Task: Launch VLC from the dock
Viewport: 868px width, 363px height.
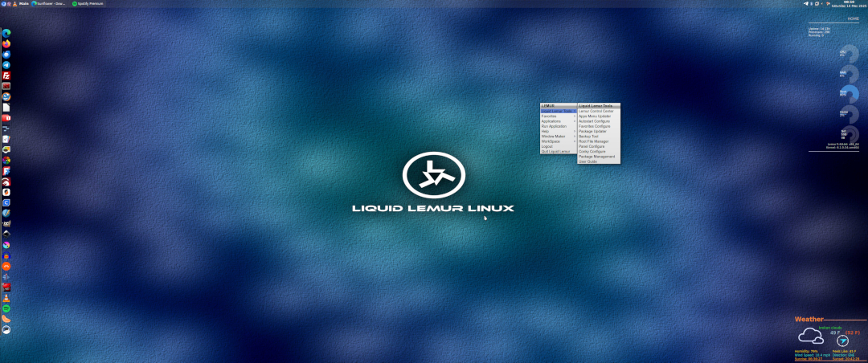Action: coord(6,298)
